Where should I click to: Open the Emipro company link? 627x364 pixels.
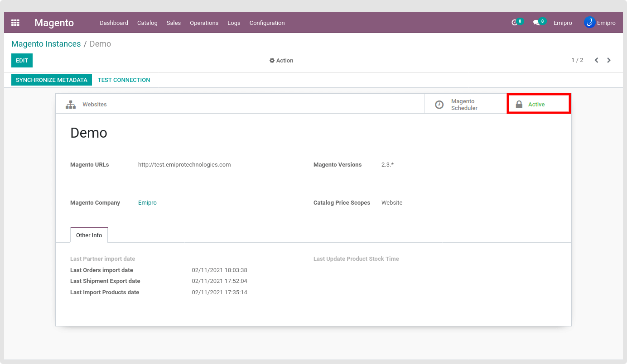tap(147, 203)
